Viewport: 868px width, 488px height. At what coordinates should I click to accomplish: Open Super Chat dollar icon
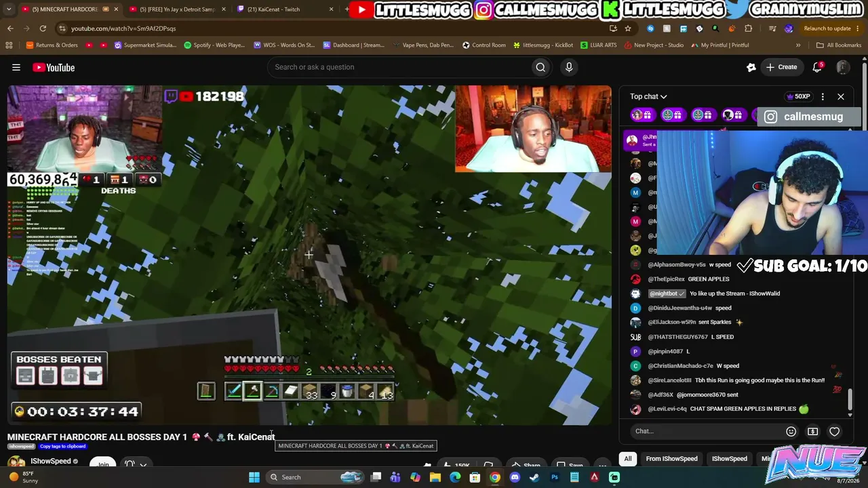coord(812,431)
